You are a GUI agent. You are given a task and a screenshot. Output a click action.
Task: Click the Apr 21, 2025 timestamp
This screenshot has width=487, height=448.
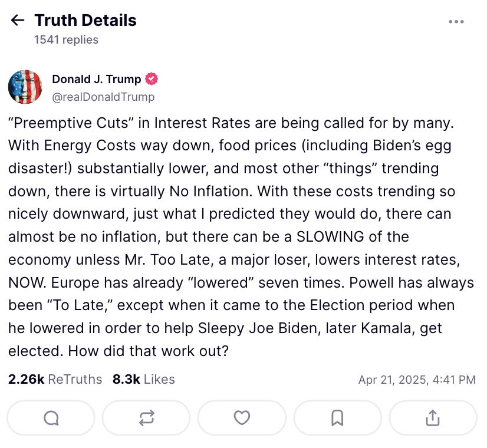[416, 380]
